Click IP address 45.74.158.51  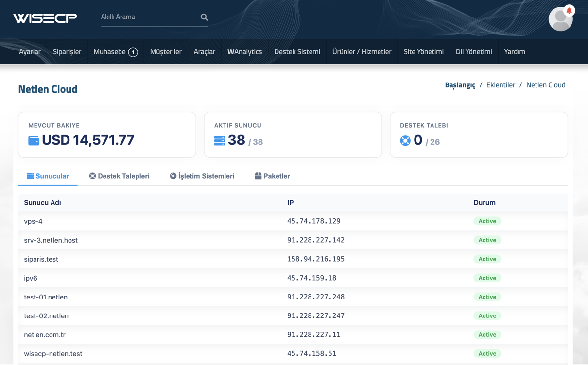click(312, 354)
